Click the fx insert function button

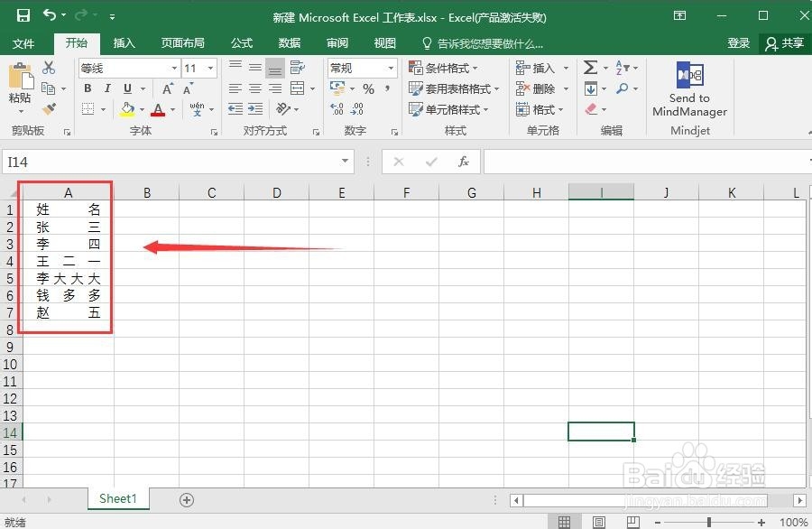(x=464, y=162)
